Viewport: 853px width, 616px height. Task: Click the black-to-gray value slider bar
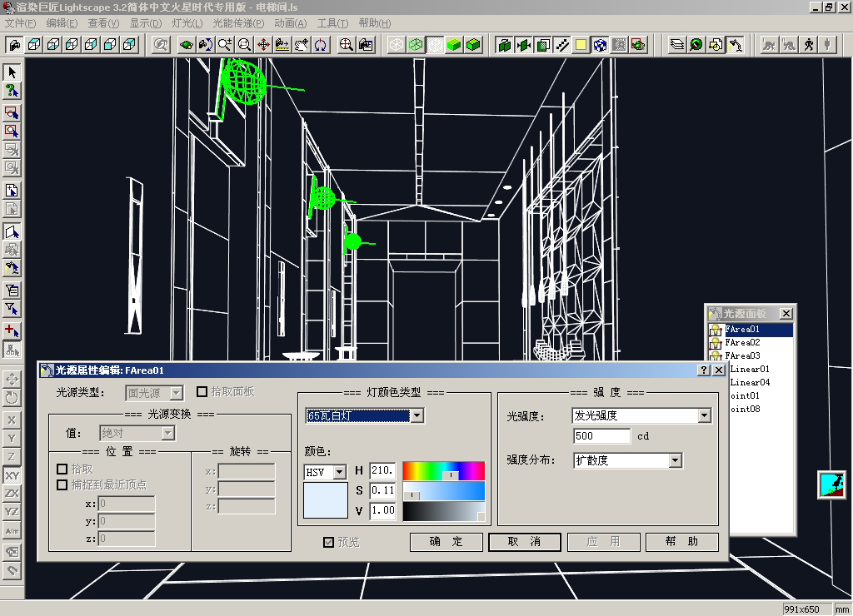tap(443, 512)
